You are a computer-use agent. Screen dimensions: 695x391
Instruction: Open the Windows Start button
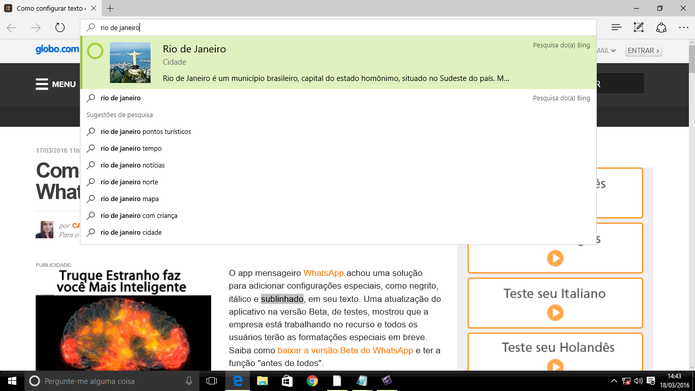pos(12,381)
